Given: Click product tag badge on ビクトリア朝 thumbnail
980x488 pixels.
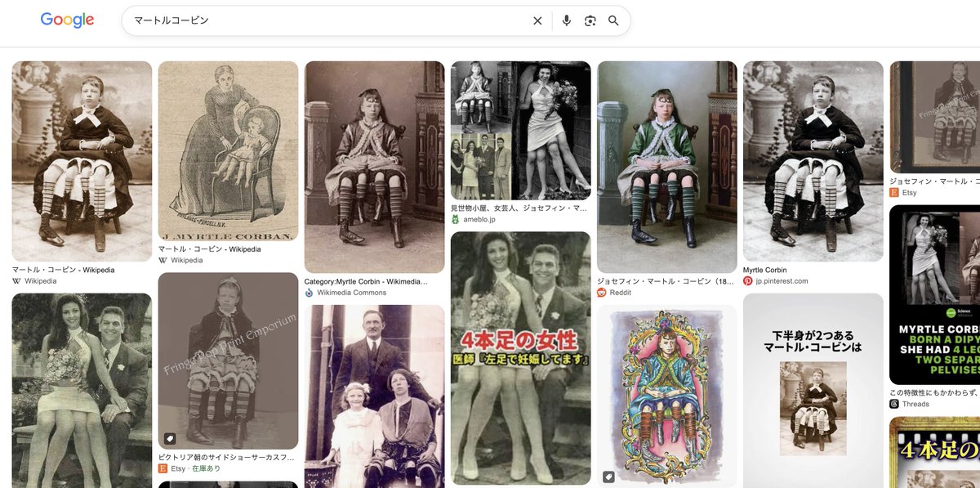Looking at the screenshot, I should pyautogui.click(x=170, y=438).
